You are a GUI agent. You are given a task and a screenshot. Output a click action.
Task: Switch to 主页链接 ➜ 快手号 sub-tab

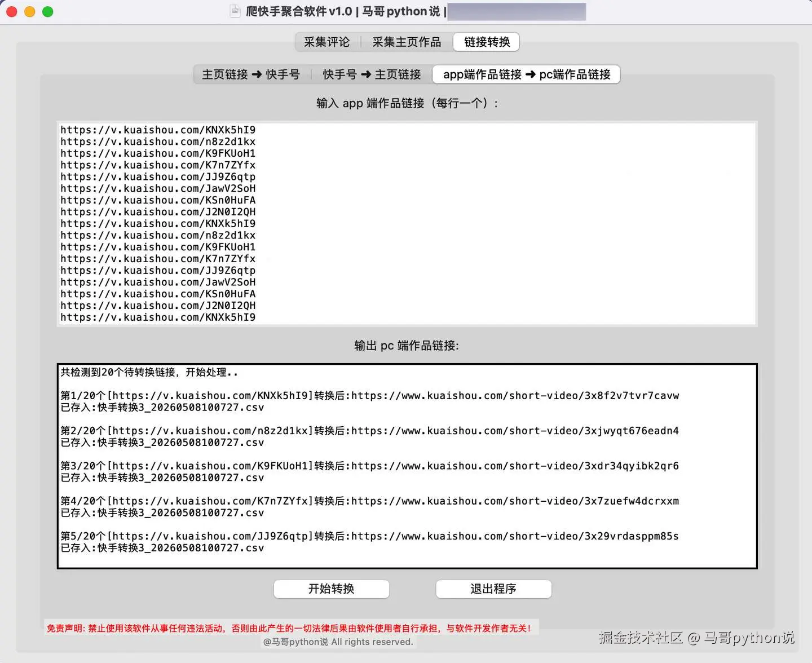click(x=251, y=74)
